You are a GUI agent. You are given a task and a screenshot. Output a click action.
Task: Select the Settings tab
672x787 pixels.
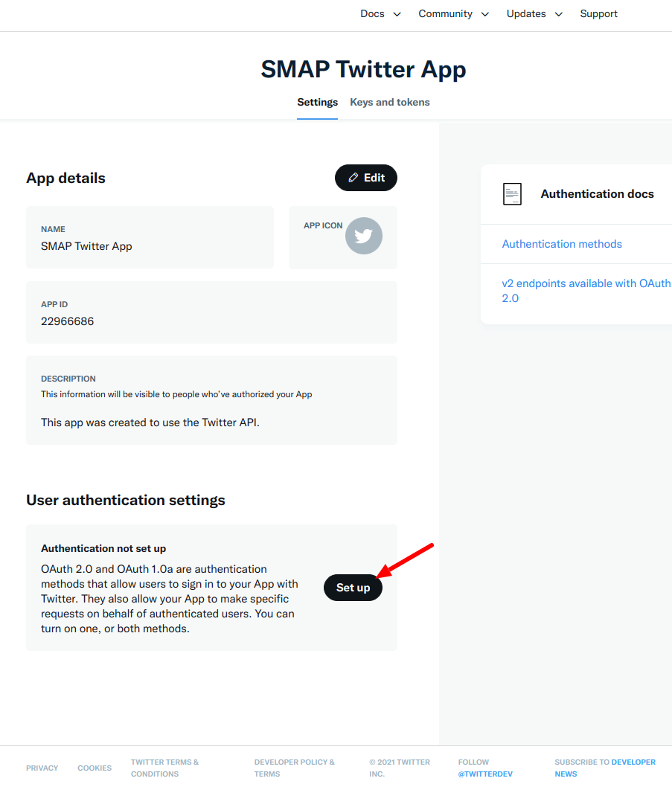pyautogui.click(x=317, y=102)
